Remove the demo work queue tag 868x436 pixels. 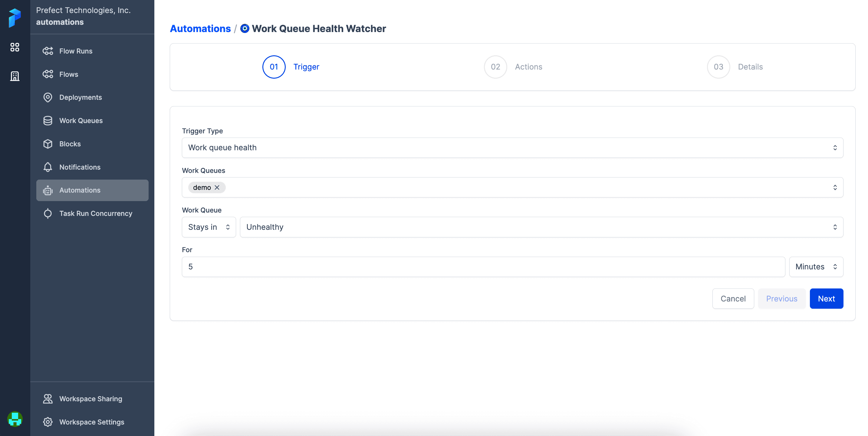[x=217, y=187]
